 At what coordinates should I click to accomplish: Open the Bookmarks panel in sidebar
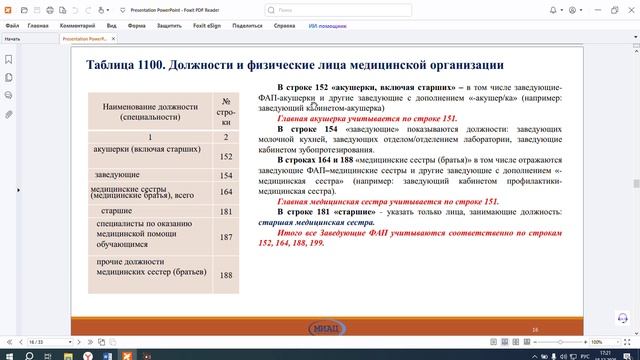click(x=9, y=60)
